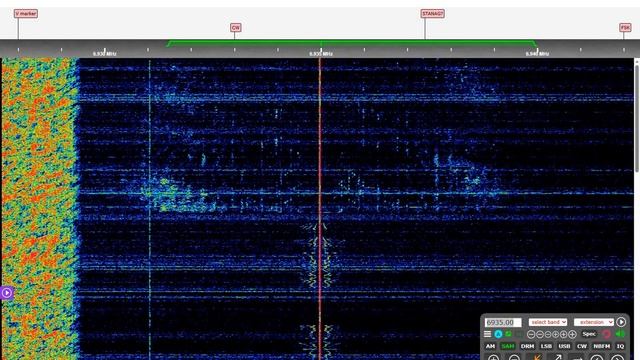
Task: Select DRM demodulation mode
Action: (527, 346)
